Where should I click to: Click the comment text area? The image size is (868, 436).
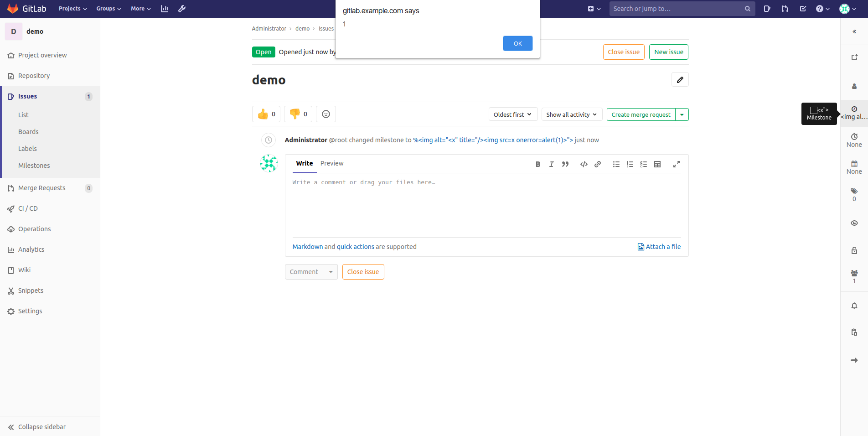coord(486,205)
